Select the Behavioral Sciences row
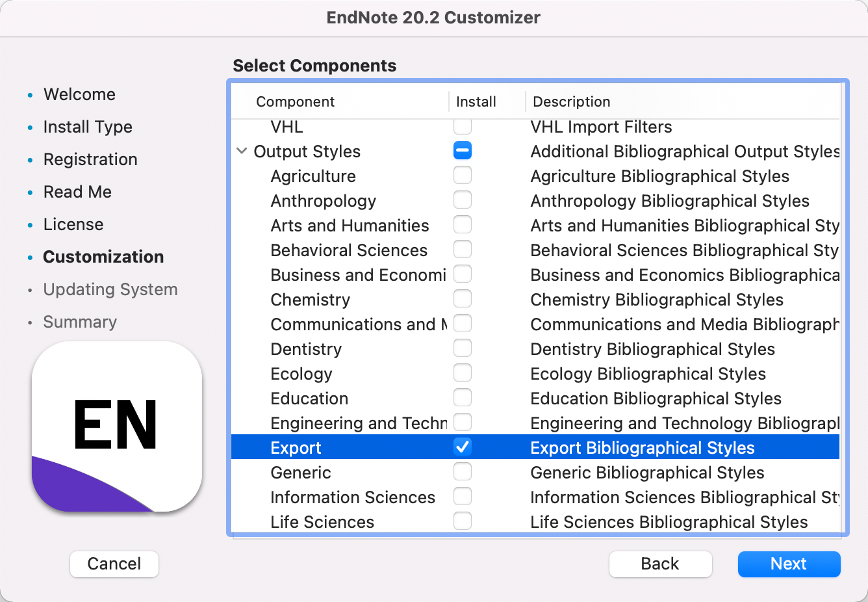 click(x=535, y=250)
